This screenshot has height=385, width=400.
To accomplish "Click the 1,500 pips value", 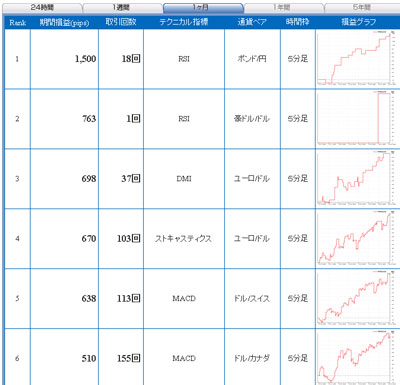I will tap(85, 59).
